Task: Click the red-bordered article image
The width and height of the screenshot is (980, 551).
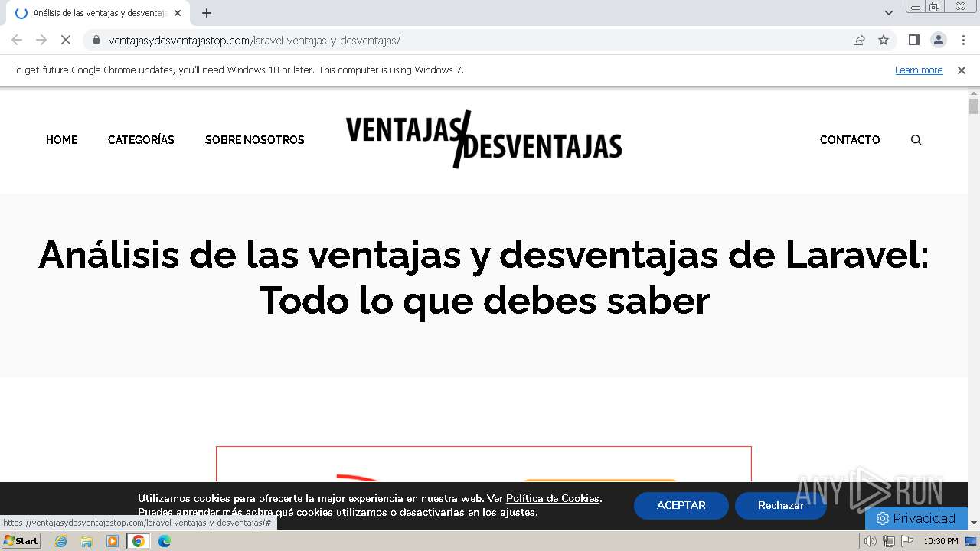Action: [x=484, y=465]
